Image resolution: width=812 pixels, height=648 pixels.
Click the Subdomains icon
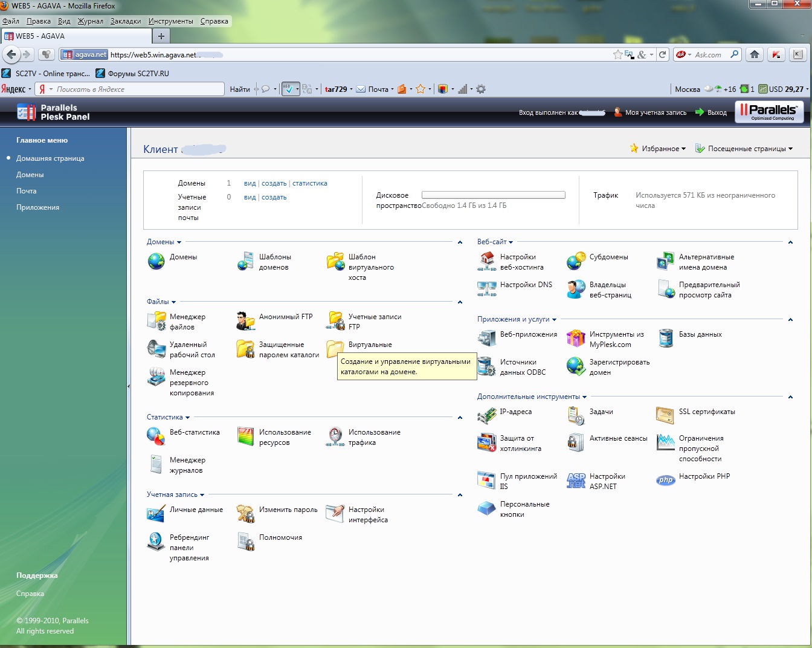576,261
